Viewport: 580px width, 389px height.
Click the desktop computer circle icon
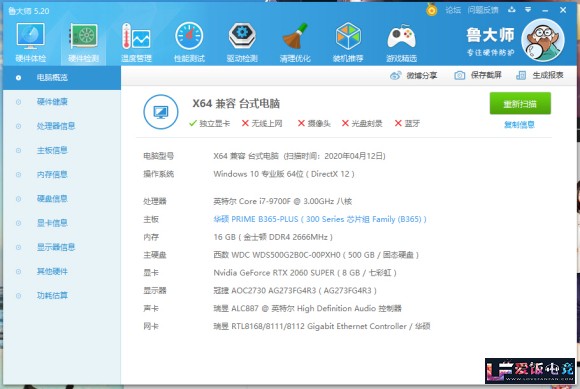pyautogui.click(x=161, y=112)
